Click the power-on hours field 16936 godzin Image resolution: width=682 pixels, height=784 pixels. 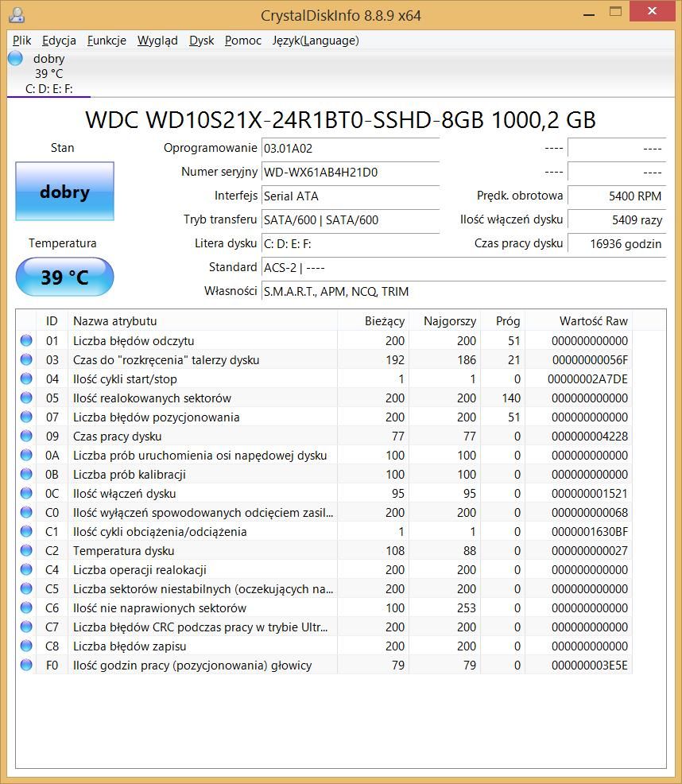click(x=617, y=244)
